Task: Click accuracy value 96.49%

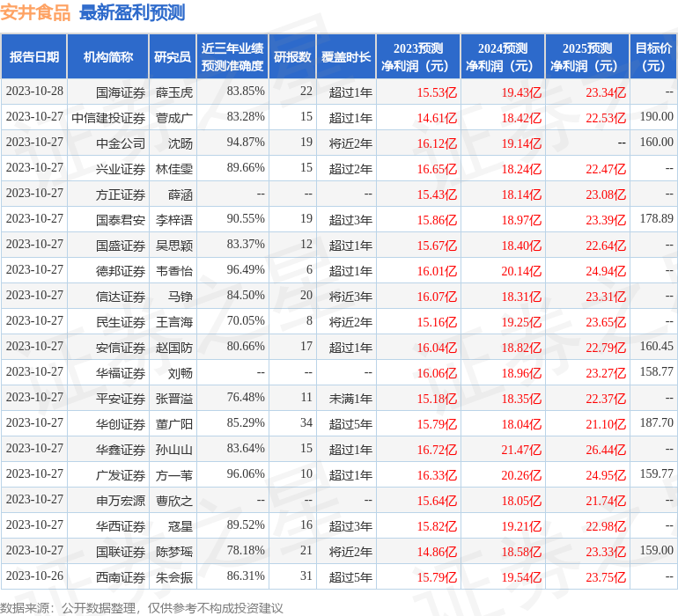Action: [x=246, y=270]
